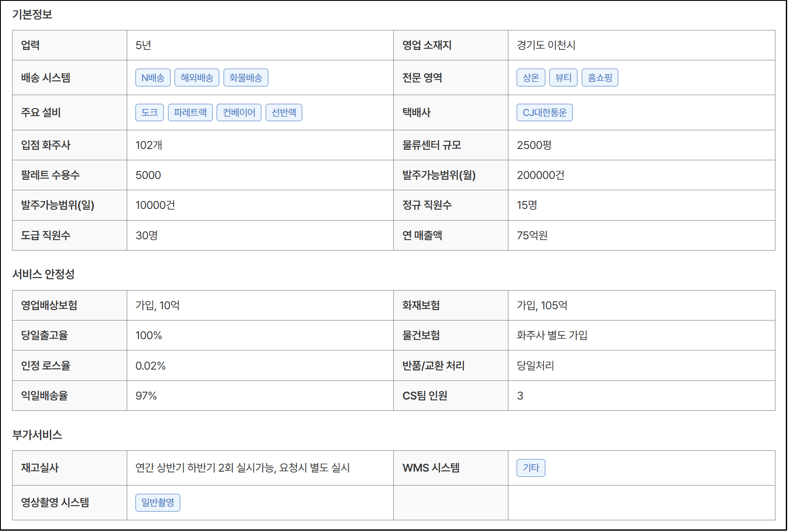Select the 홈쇼핑 tag
788x532 pixels.
click(x=600, y=78)
